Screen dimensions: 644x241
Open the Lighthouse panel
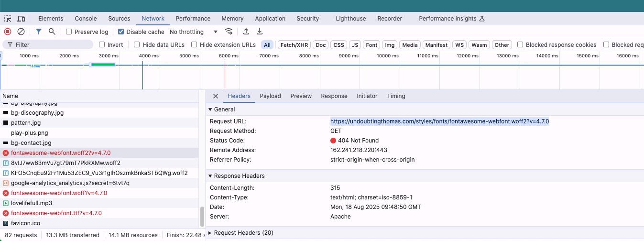pyautogui.click(x=350, y=19)
